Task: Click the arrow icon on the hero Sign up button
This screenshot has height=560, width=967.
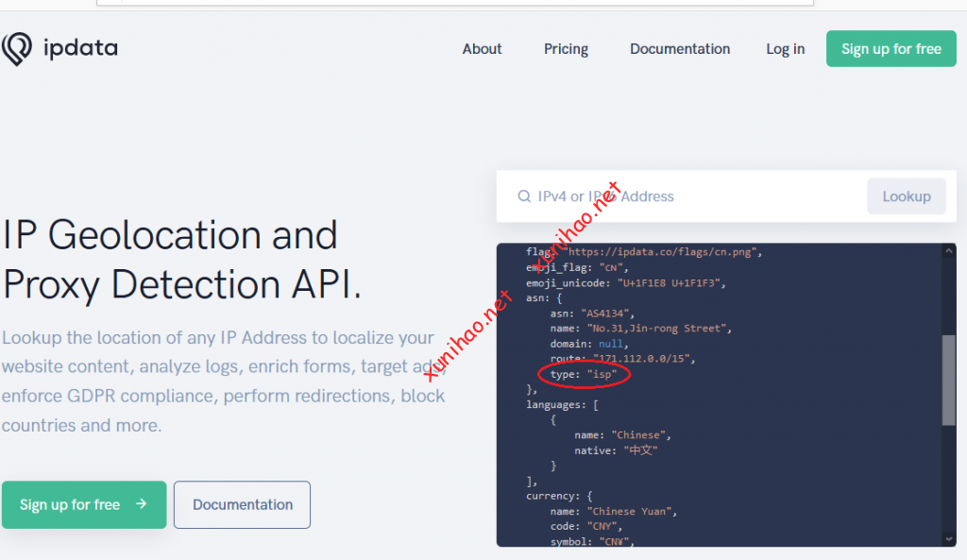Action: click(142, 504)
